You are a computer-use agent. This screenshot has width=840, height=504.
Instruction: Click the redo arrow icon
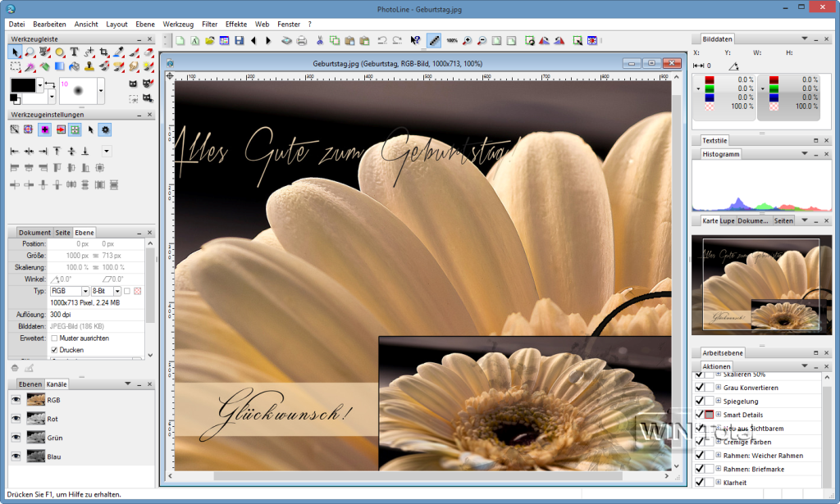coord(397,41)
